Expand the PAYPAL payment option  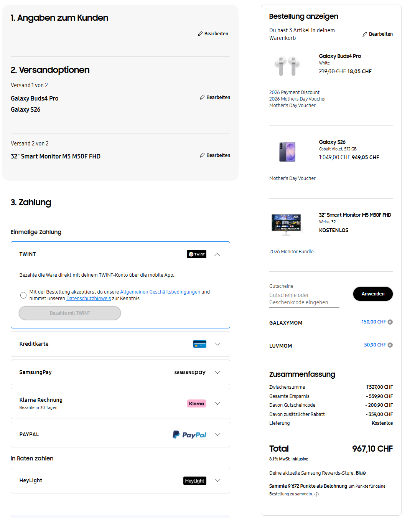[217, 434]
